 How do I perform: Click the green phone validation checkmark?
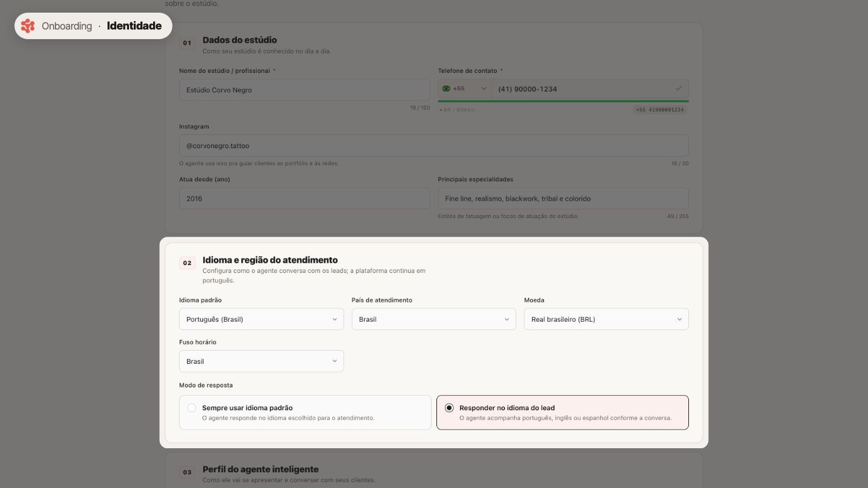pos(679,89)
